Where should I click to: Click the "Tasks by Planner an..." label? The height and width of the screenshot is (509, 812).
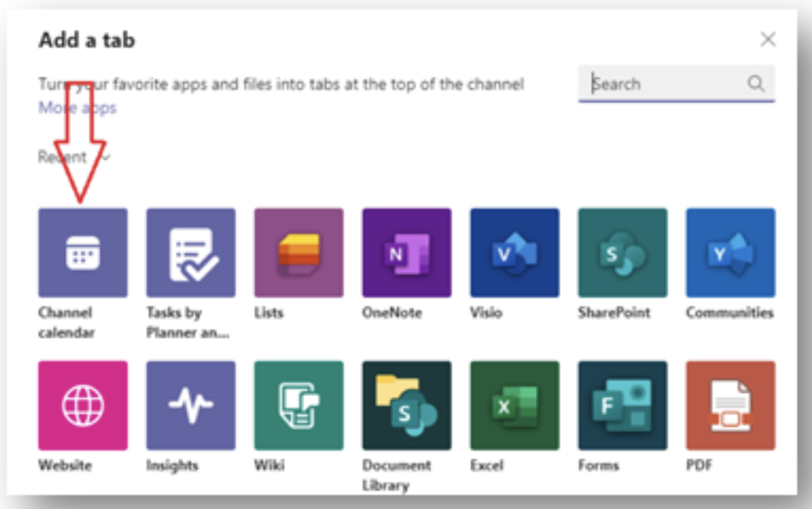tap(187, 322)
